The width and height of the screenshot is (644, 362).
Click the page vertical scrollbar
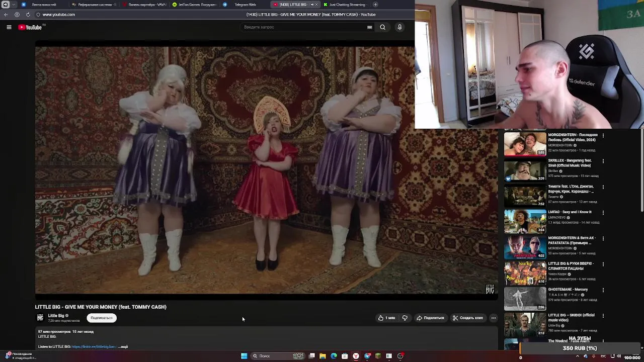641,171
